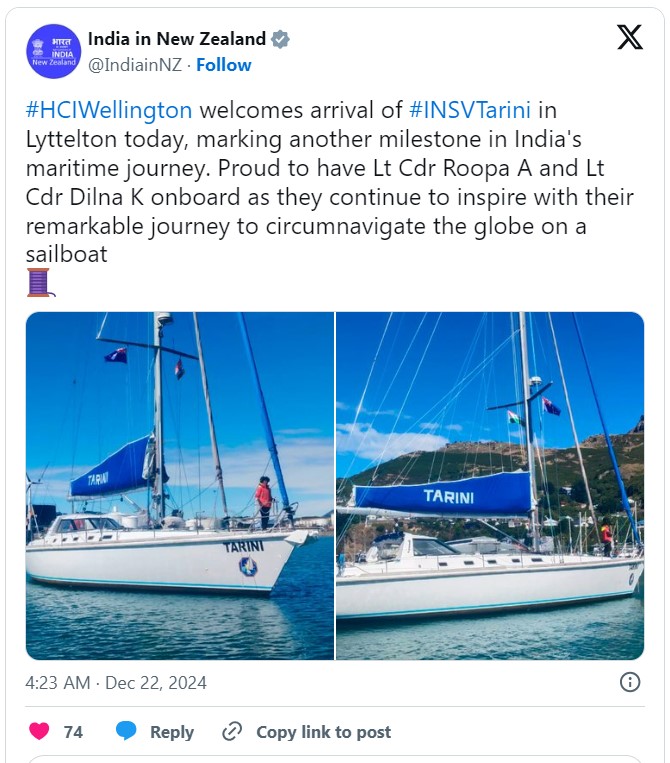Screen dimensions: 670x763
Task: Click the 4:23 AM Dec 22, 2024 timestamp
Action: pos(116,683)
